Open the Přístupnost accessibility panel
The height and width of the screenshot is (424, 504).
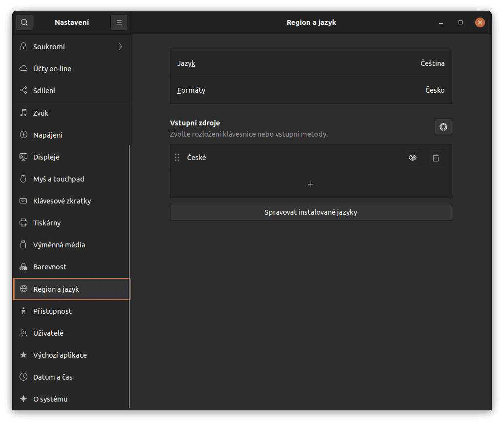tap(52, 311)
